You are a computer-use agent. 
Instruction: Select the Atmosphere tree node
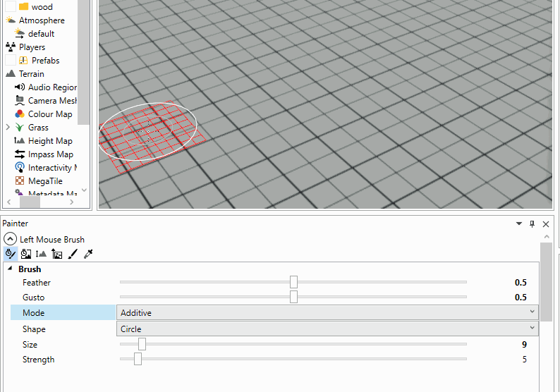[x=42, y=20]
